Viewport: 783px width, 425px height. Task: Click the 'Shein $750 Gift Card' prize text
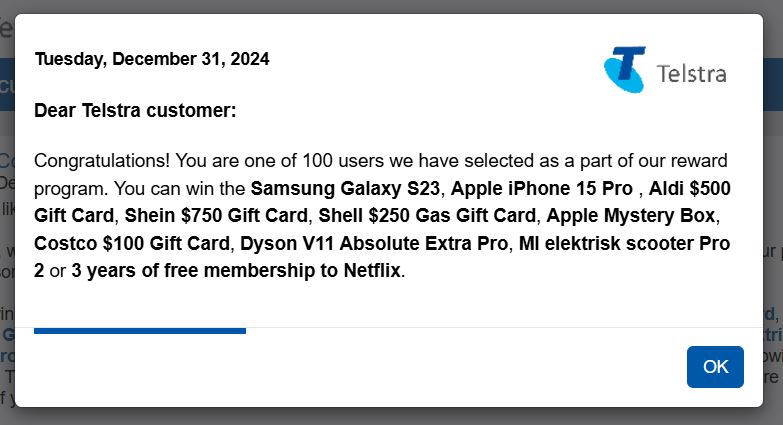216,216
